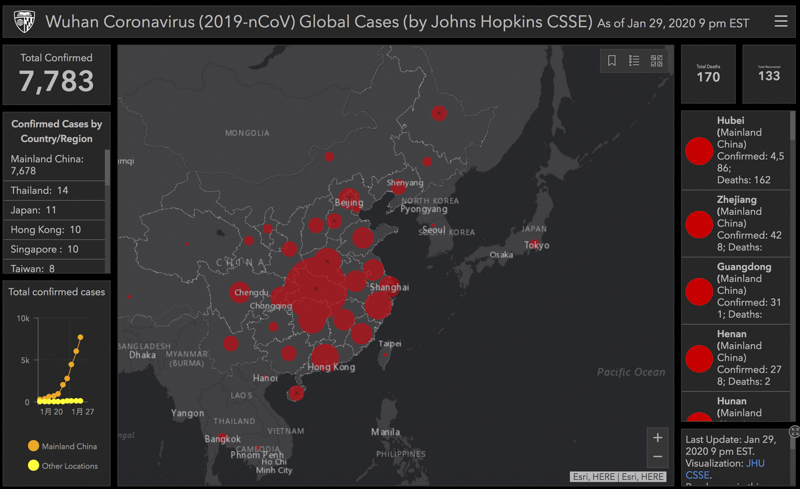
Task: Open the map bookmarks icon
Action: coord(612,61)
